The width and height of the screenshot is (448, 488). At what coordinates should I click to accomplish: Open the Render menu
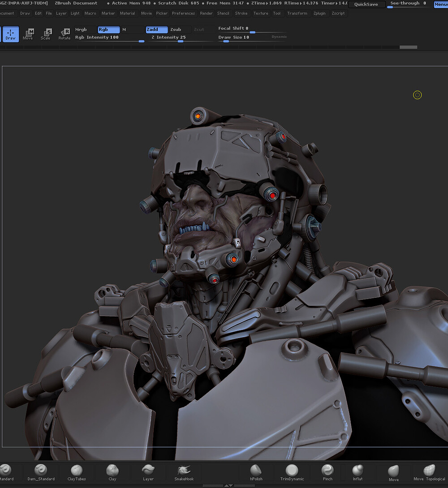coord(207,13)
